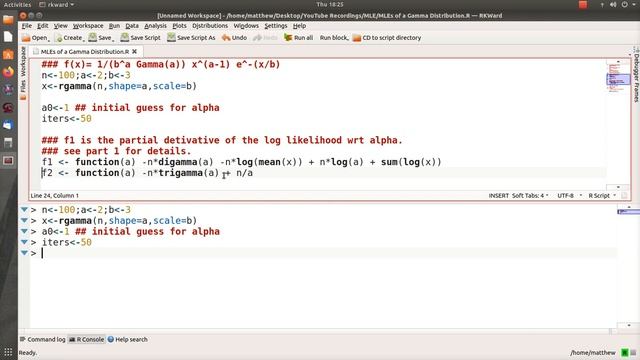
Task: Open the Analysis menu
Action: tap(155, 26)
